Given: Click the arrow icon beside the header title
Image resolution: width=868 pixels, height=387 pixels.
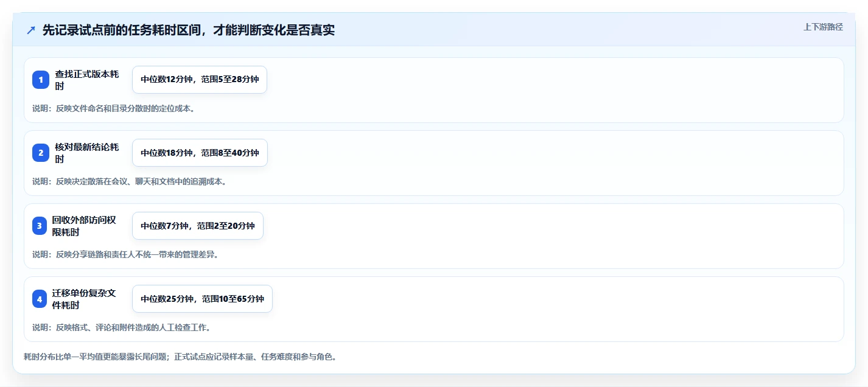Looking at the screenshot, I should click(31, 30).
